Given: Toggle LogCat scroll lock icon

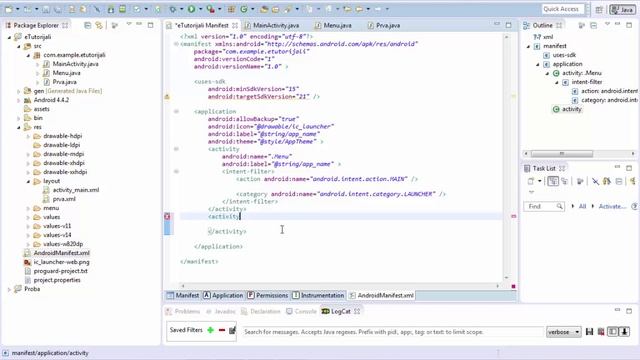Looking at the screenshot, I should 624,332.
